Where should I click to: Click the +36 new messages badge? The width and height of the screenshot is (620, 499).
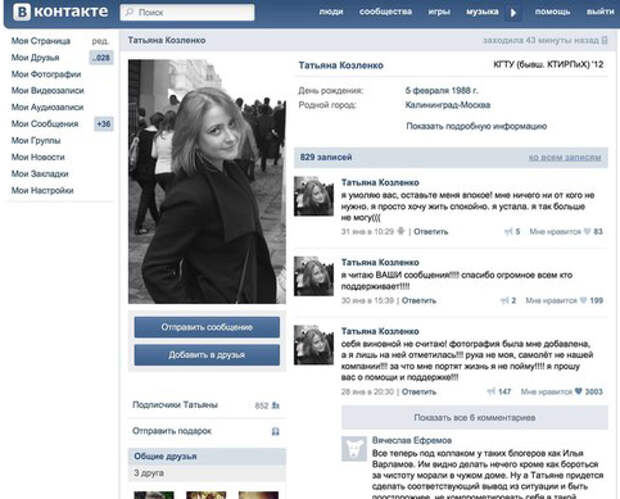(x=104, y=124)
